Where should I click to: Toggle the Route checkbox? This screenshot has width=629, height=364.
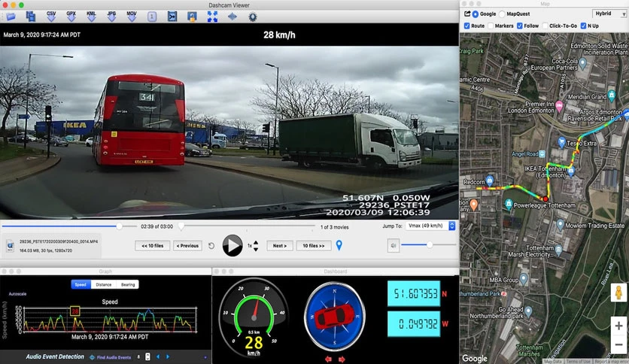466,26
